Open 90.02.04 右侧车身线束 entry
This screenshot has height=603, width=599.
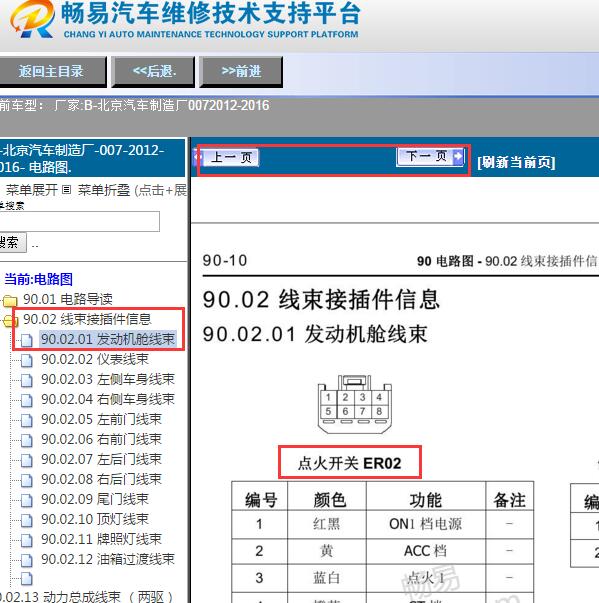108,399
